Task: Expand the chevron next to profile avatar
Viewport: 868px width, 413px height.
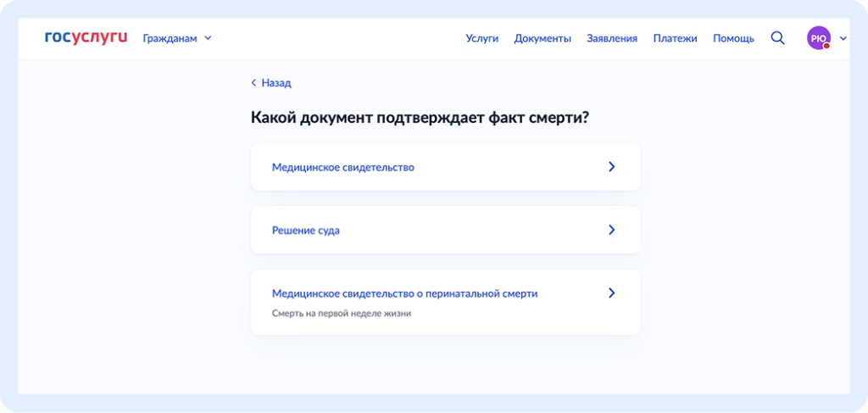Action: [x=843, y=38]
